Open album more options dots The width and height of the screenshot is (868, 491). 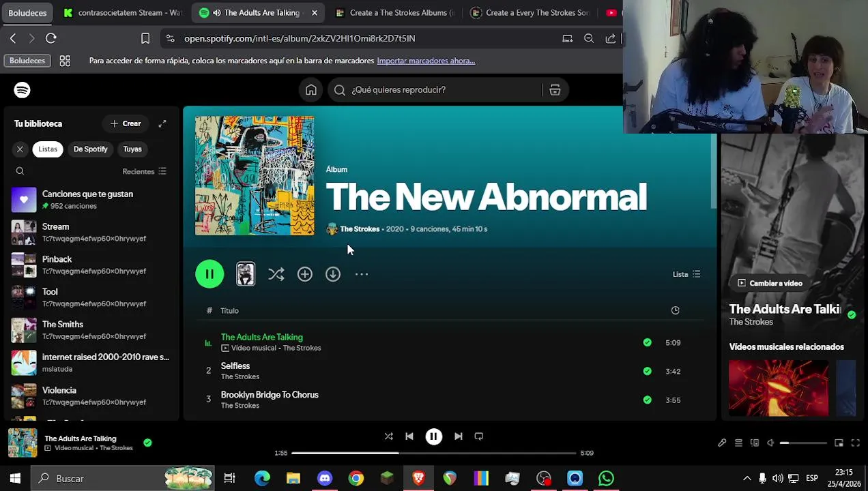coord(362,274)
